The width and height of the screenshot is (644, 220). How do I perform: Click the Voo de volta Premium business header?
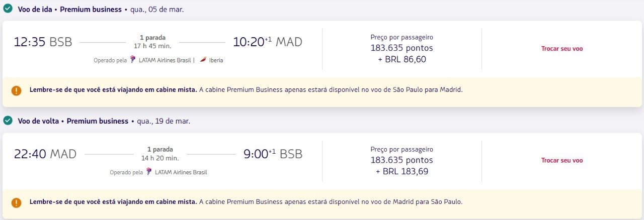[73, 121]
